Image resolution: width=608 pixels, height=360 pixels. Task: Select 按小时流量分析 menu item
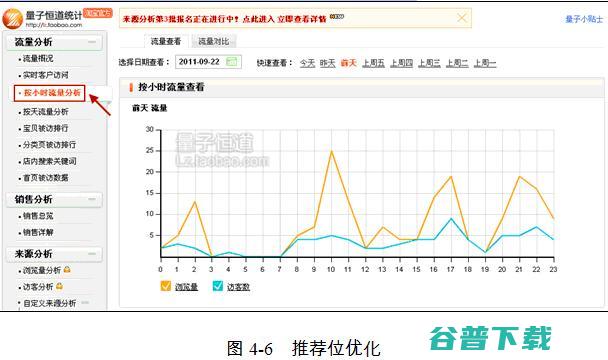coord(49,93)
